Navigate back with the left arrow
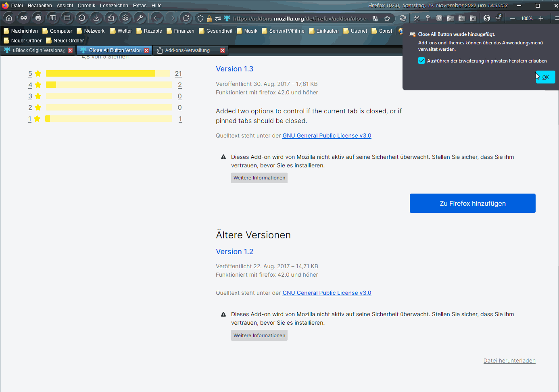559x392 pixels. click(157, 18)
